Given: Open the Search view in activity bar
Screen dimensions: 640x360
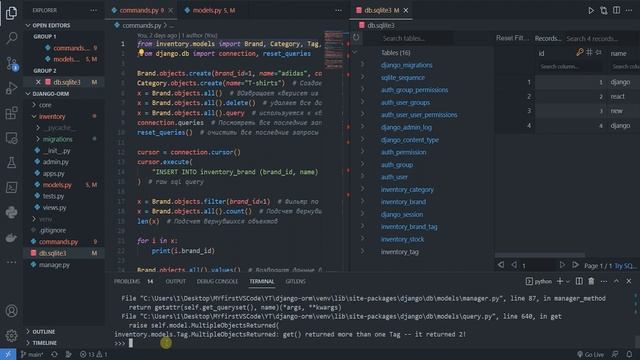Looking at the screenshot, I should pyautogui.click(x=11, y=38).
